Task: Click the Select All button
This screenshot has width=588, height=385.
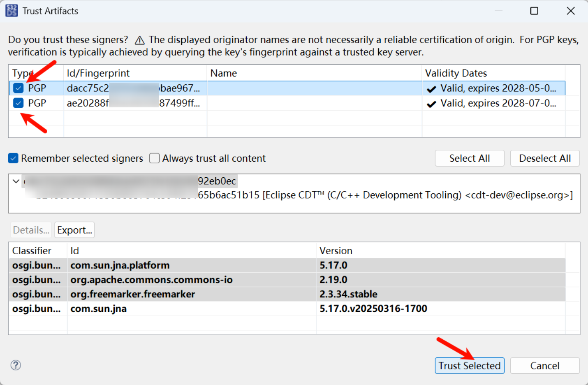Action: [x=470, y=158]
